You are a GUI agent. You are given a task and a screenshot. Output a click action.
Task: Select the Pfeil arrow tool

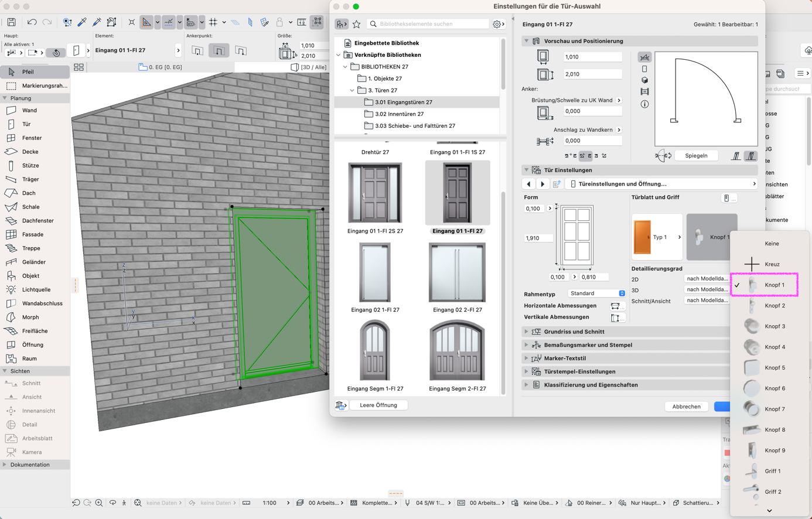click(35, 72)
